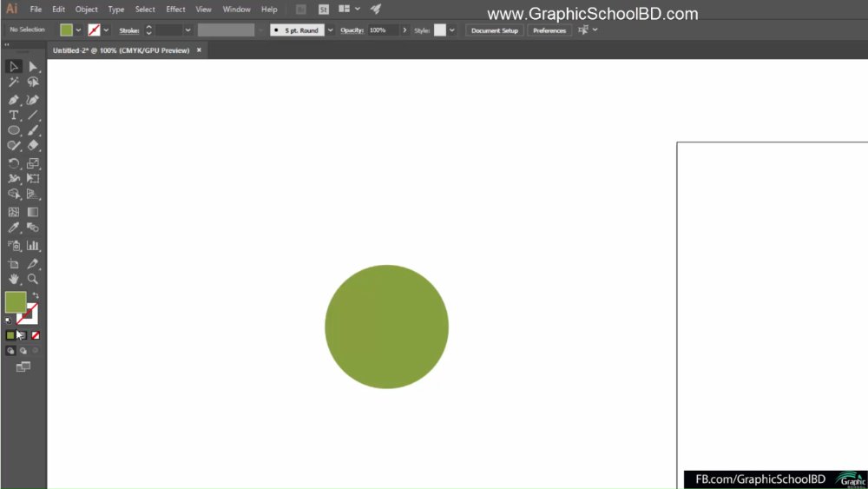Select the Perspective Grid tool
The height and width of the screenshot is (489, 868).
coord(33,194)
